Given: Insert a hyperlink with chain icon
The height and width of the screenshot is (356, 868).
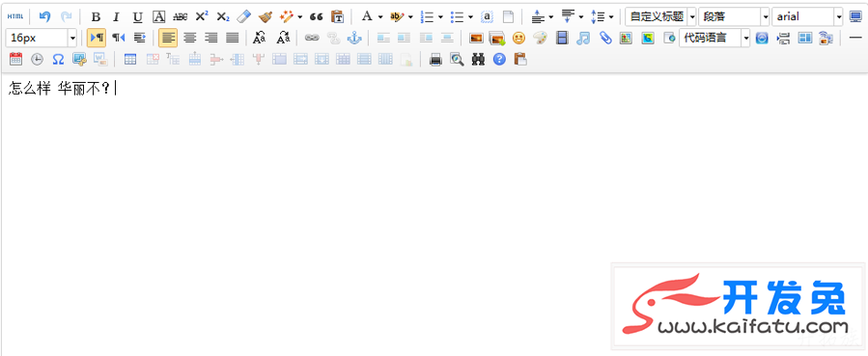Looking at the screenshot, I should (312, 38).
